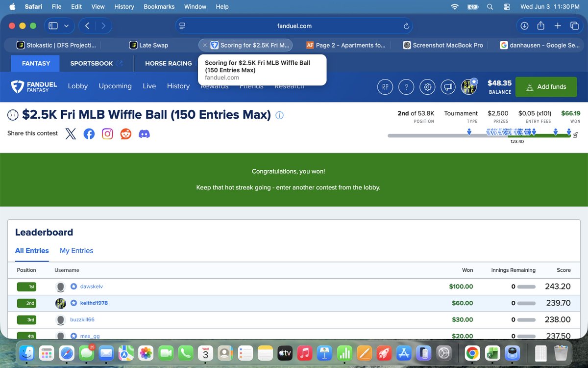Share contest on Facebook
The height and width of the screenshot is (368, 588).
[x=89, y=133]
